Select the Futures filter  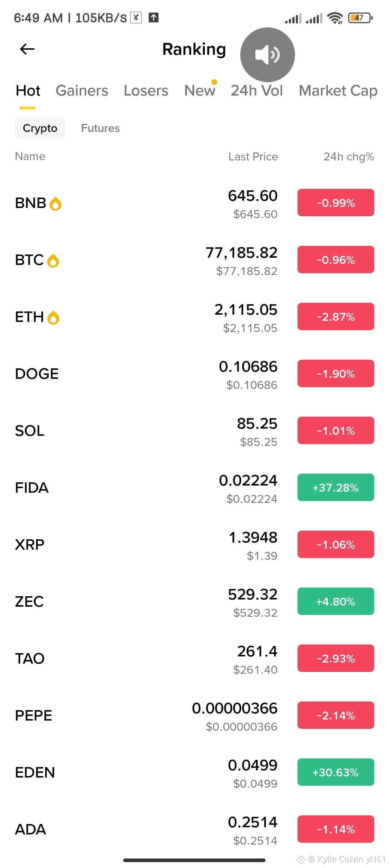pyautogui.click(x=100, y=128)
